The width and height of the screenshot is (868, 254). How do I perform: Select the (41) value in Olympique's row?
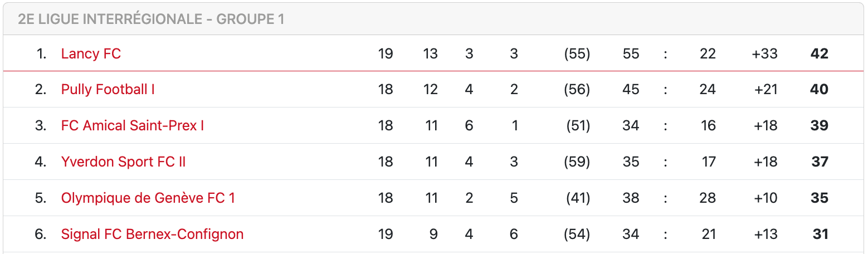coord(577,198)
